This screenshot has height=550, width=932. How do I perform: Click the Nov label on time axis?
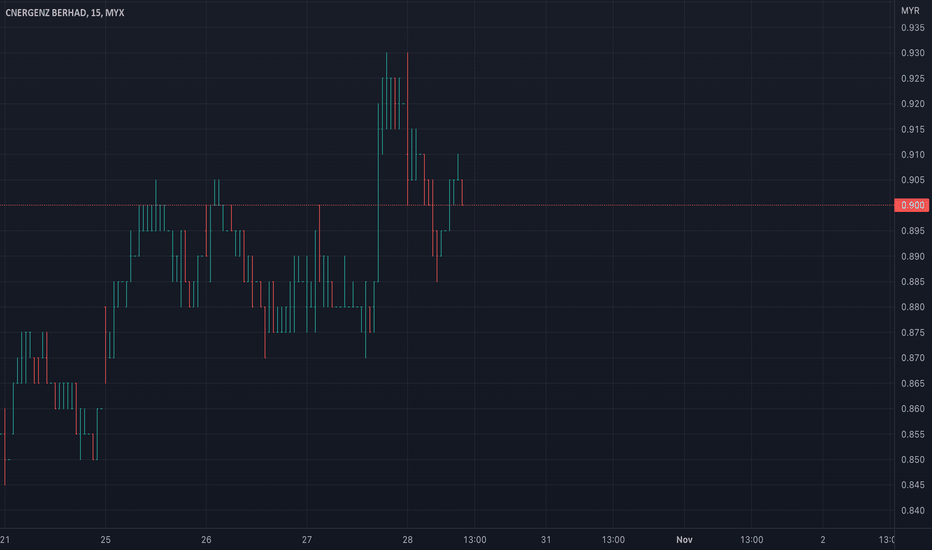[x=684, y=540]
